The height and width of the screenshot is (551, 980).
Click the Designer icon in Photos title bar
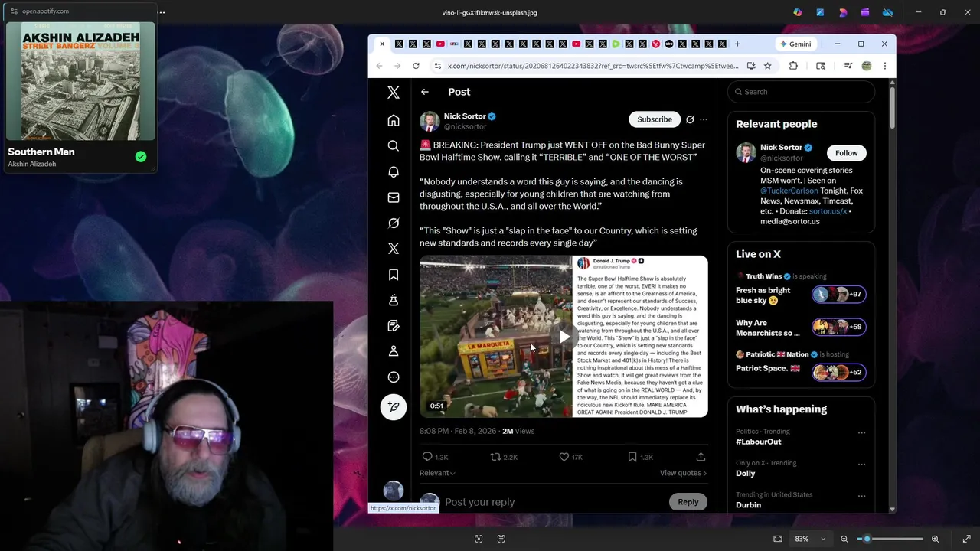coord(843,12)
